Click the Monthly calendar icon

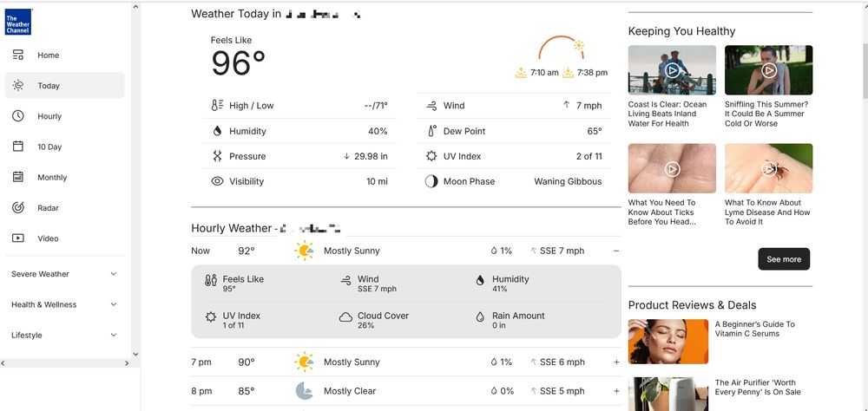coord(17,177)
